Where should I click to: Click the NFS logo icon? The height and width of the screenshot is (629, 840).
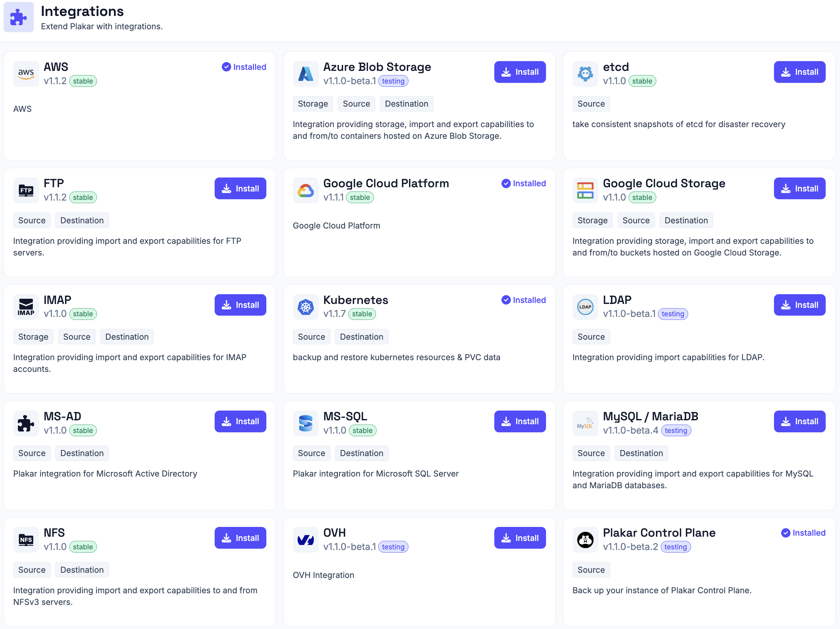coord(26,539)
